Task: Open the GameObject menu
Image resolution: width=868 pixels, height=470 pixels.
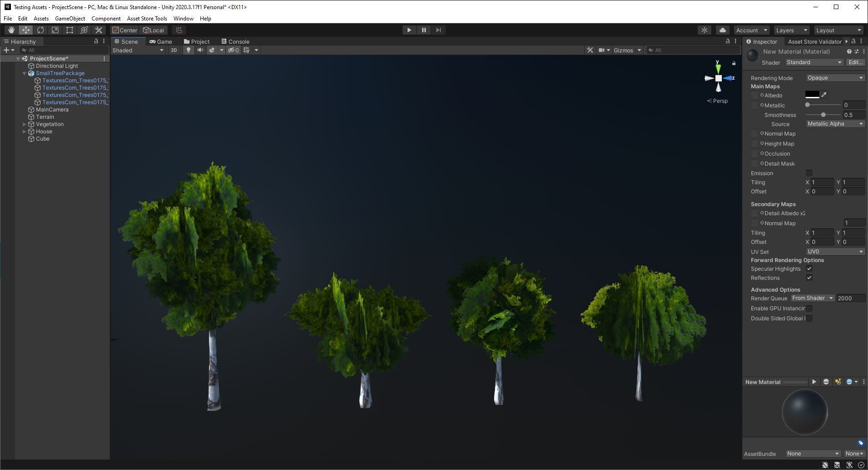Action: point(70,19)
